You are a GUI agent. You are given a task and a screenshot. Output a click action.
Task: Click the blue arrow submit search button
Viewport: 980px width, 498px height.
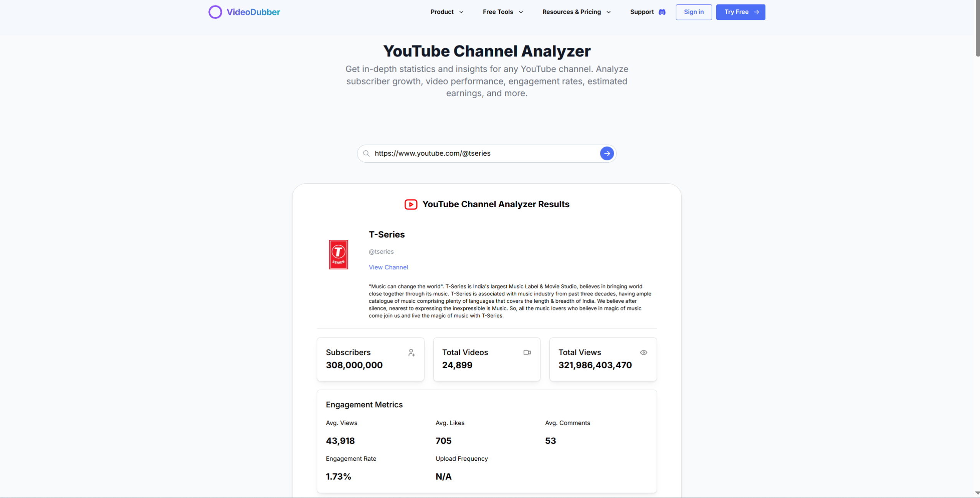coord(607,153)
